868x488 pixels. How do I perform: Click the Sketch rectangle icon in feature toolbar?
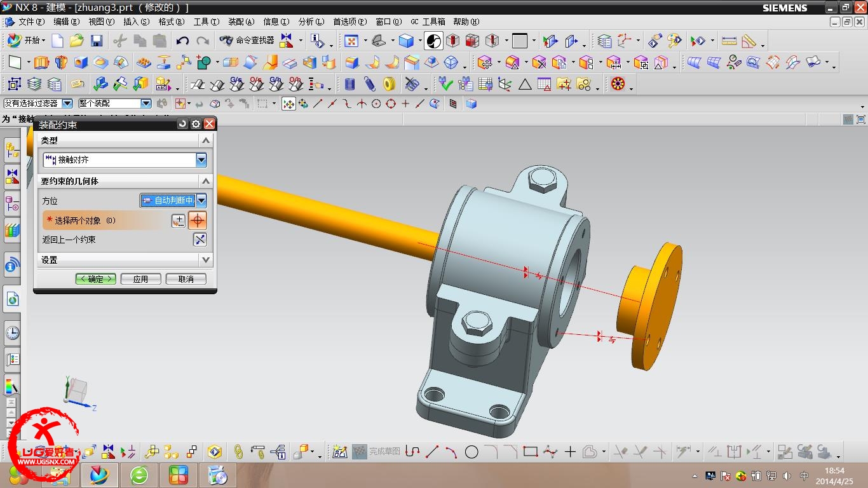coord(15,62)
